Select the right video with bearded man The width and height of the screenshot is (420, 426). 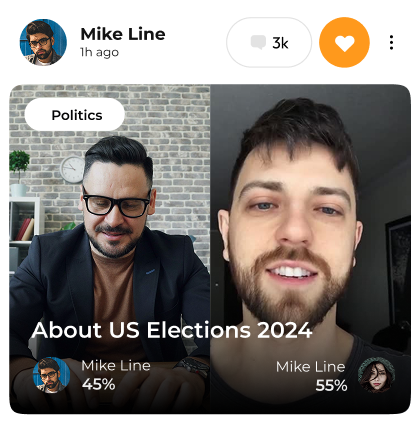tap(310, 249)
